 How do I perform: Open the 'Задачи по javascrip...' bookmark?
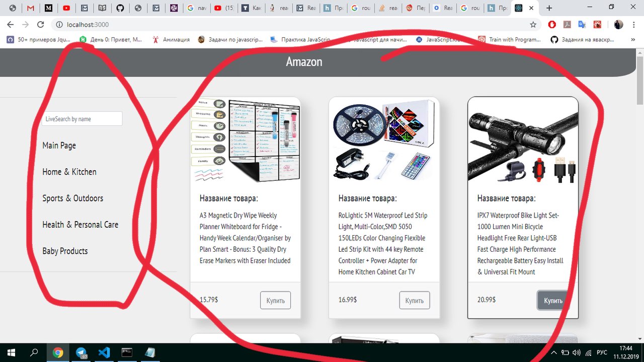coord(230,39)
